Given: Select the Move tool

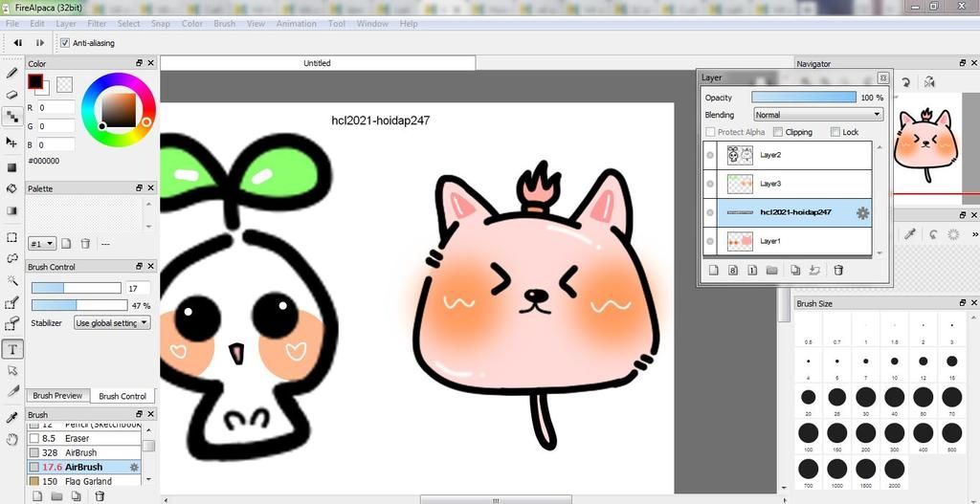Looking at the screenshot, I should tap(11, 142).
